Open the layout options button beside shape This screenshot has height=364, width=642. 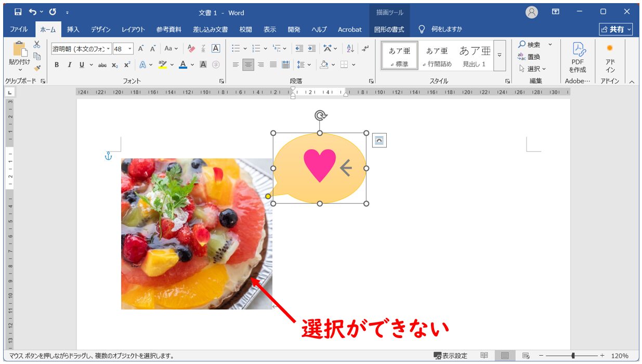[379, 140]
